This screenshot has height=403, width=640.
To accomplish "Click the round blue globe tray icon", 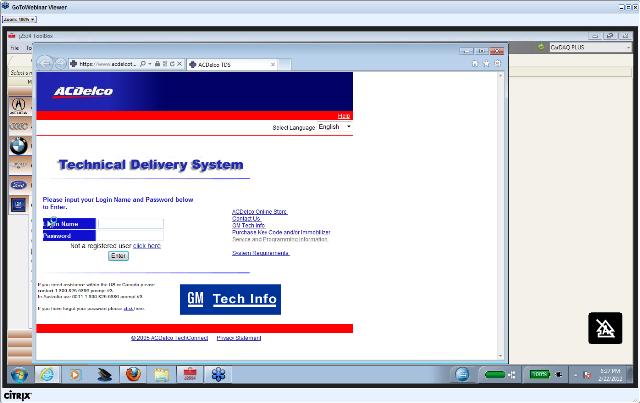I will coord(462,374).
